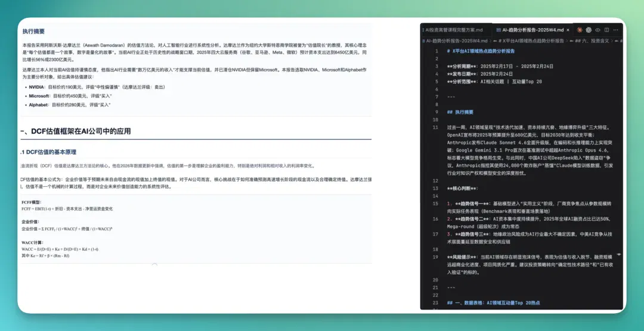Viewport: 644px width, 331px height.
Task: Split the editor with the split icon
Action: [606, 30]
